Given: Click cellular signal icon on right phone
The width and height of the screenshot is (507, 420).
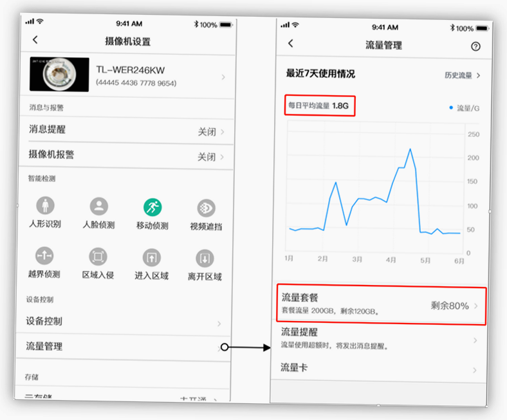Looking at the screenshot, I should 285,25.
